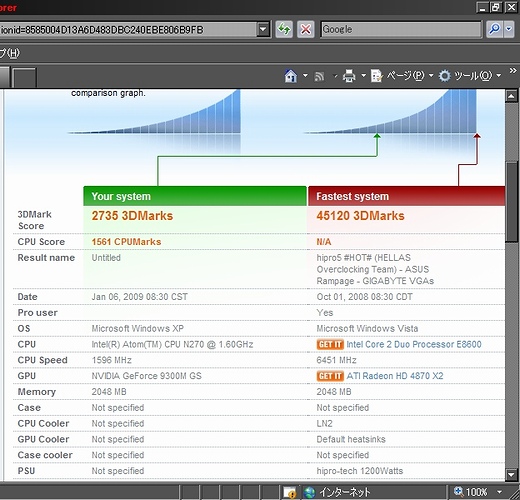The height and width of the screenshot is (500, 520).
Task: Click the Home icon in toolbar
Action: coord(291,76)
